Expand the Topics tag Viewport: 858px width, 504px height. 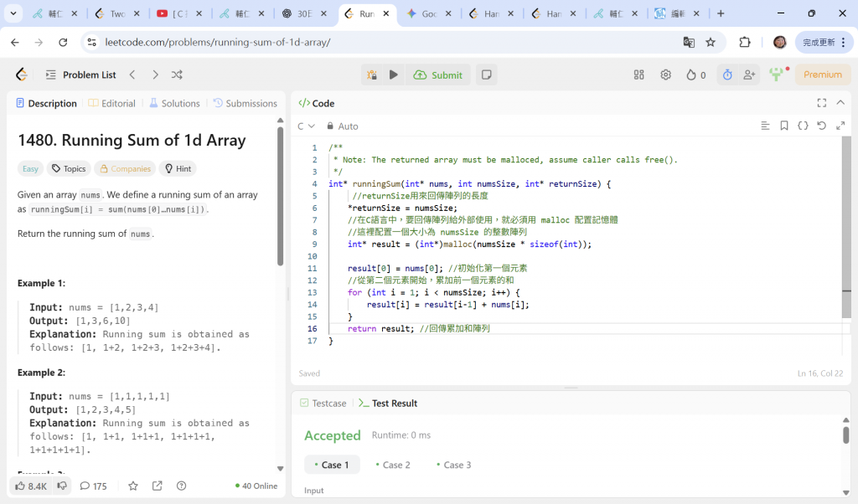click(69, 168)
